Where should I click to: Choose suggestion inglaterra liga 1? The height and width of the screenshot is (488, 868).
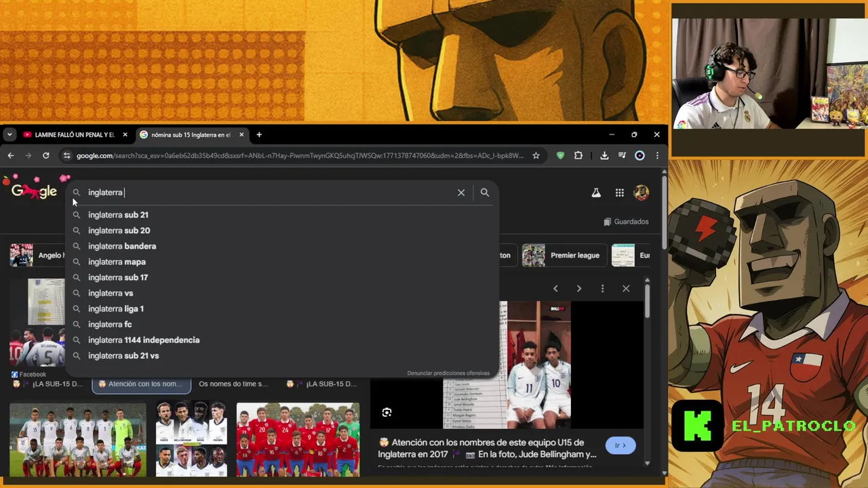point(281,308)
